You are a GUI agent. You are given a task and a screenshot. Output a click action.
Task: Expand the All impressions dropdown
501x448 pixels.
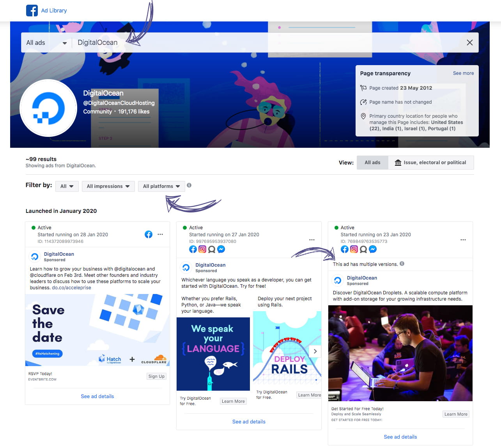[108, 186]
